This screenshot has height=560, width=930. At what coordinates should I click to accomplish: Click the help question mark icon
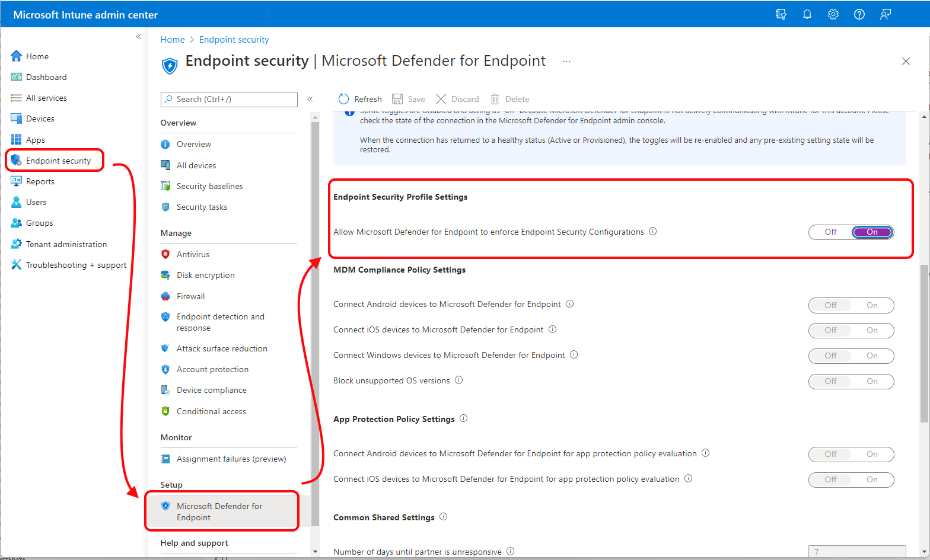pos(859,14)
